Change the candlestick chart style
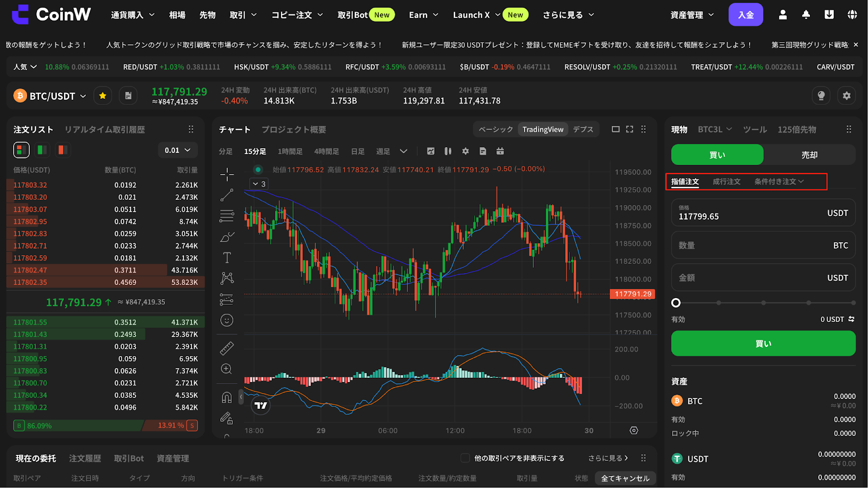 (x=448, y=151)
